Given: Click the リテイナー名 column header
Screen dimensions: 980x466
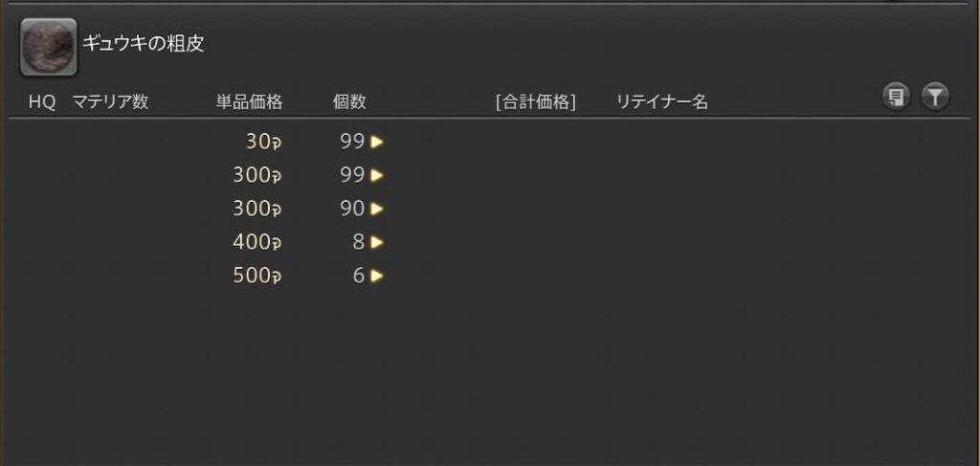Looking at the screenshot, I should tap(661, 101).
